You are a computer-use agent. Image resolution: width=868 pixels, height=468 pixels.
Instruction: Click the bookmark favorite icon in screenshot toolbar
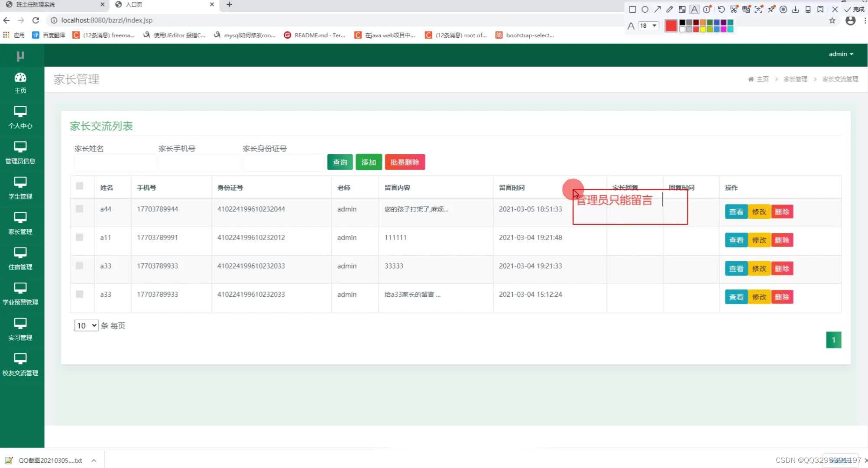820,9
